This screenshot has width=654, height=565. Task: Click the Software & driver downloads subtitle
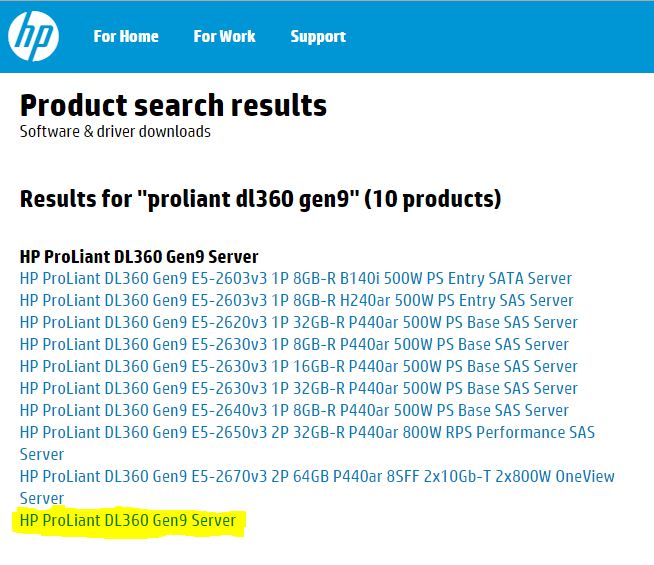[x=115, y=132]
